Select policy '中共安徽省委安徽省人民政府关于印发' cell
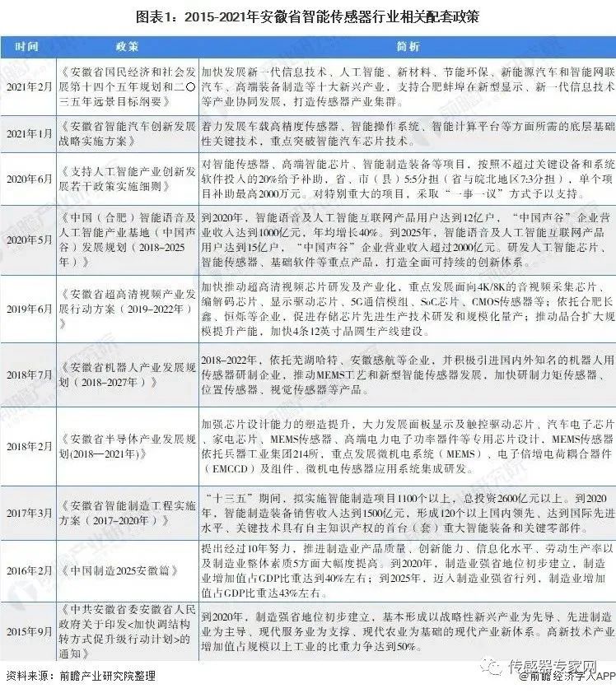Image resolution: width=616 pixels, height=693 pixels. 128,631
